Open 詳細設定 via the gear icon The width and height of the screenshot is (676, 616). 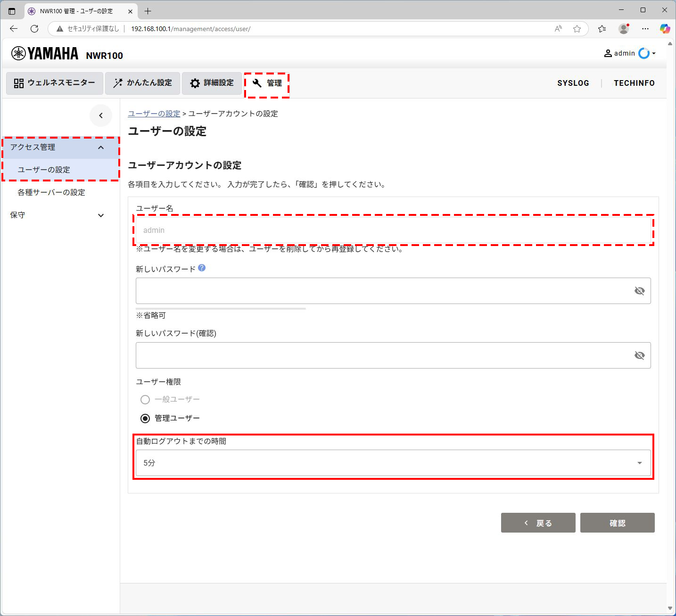[x=195, y=83]
